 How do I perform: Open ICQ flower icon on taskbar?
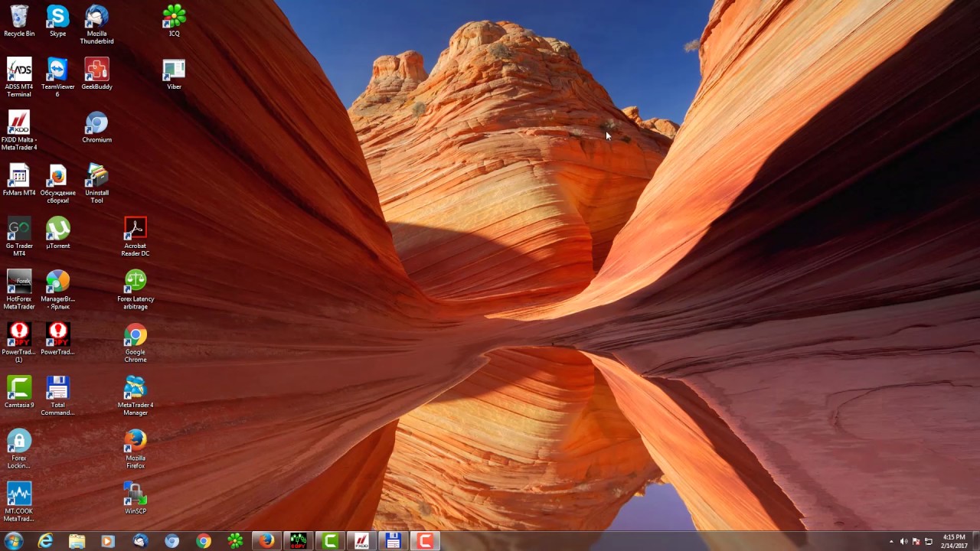pyautogui.click(x=235, y=541)
